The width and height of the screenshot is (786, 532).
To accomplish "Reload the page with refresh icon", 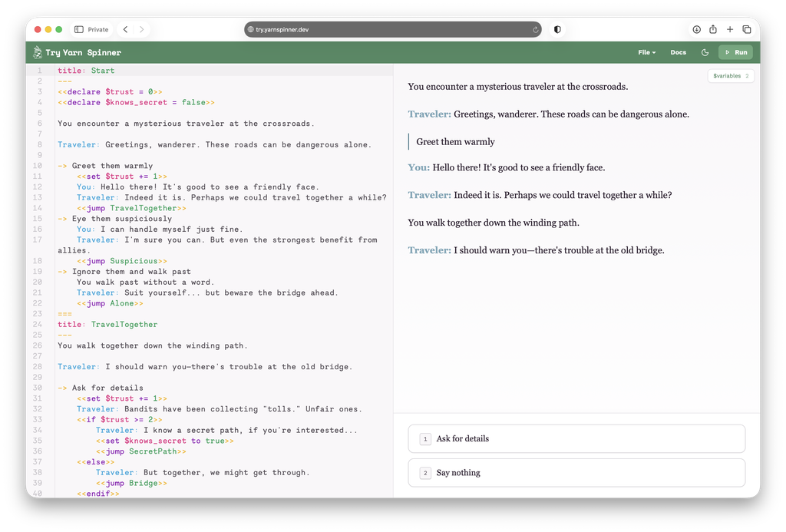I will pos(535,30).
